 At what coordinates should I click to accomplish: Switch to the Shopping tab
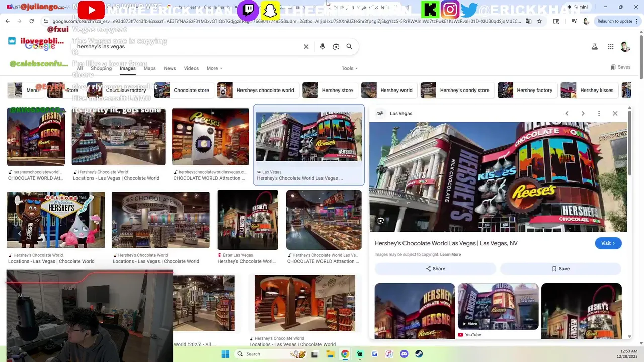point(101,68)
